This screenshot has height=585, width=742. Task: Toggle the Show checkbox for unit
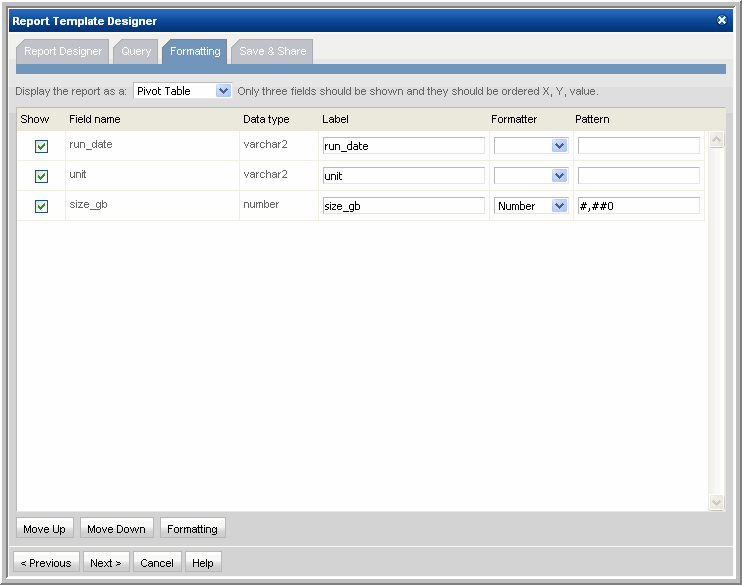(x=42, y=176)
